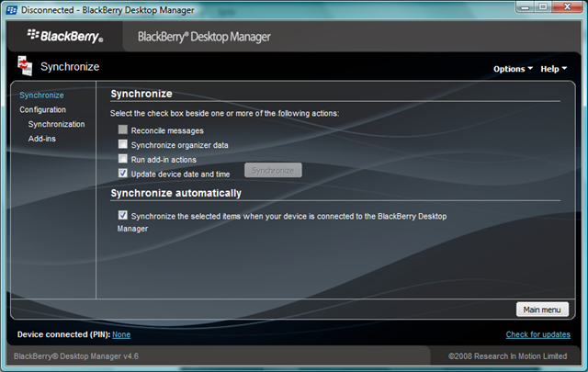
Task: Select Synchronize in the left sidebar
Action: point(41,96)
